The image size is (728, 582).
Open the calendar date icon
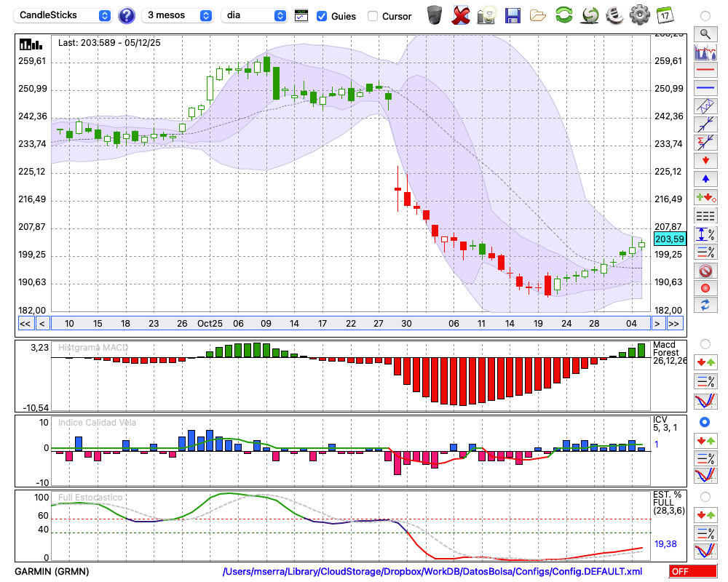[x=664, y=15]
